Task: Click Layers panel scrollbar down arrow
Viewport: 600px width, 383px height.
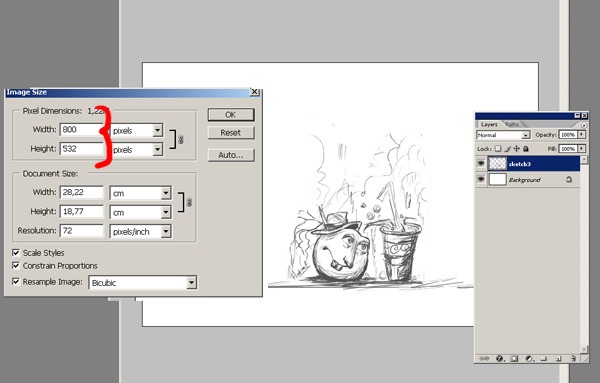Action: point(584,349)
